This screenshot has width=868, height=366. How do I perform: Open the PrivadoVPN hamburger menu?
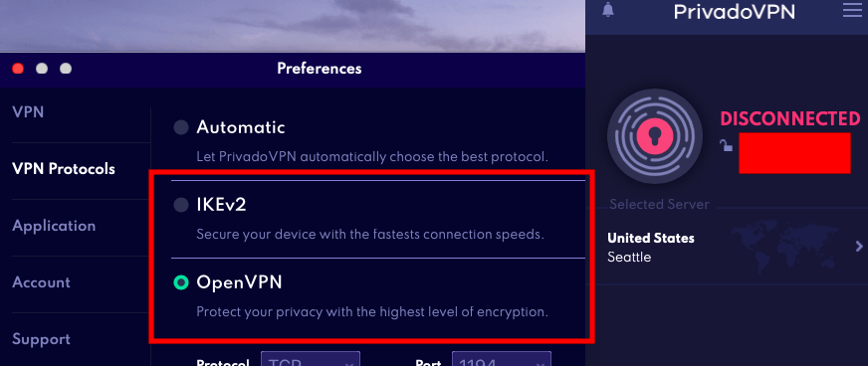pos(852,9)
